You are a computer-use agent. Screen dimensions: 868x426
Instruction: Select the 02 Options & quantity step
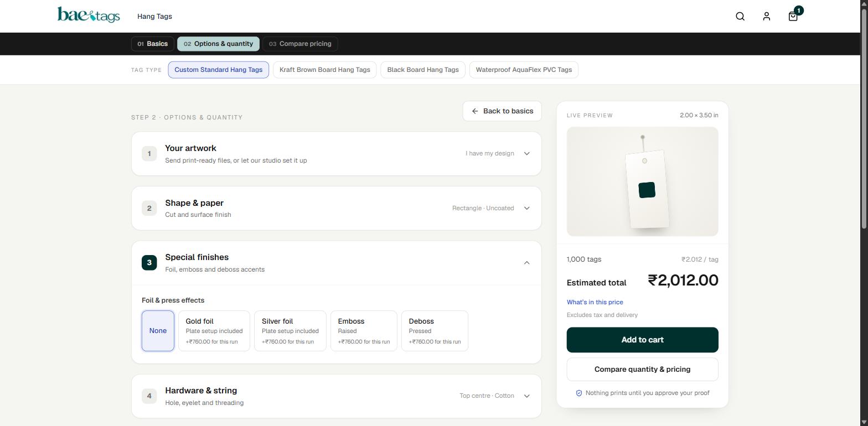[x=218, y=44]
